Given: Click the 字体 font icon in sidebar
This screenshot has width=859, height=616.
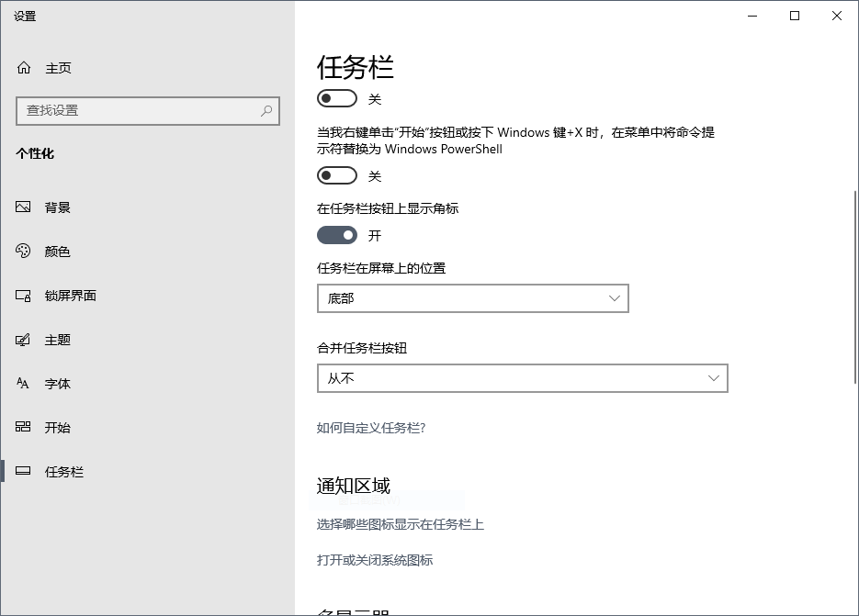Looking at the screenshot, I should click(x=24, y=384).
